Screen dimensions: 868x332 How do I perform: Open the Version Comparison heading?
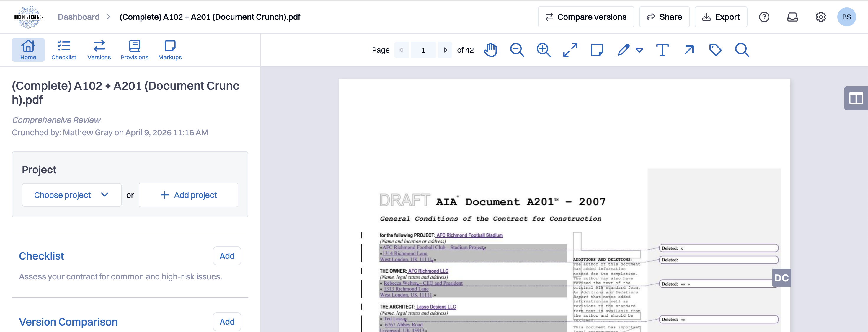click(x=68, y=322)
